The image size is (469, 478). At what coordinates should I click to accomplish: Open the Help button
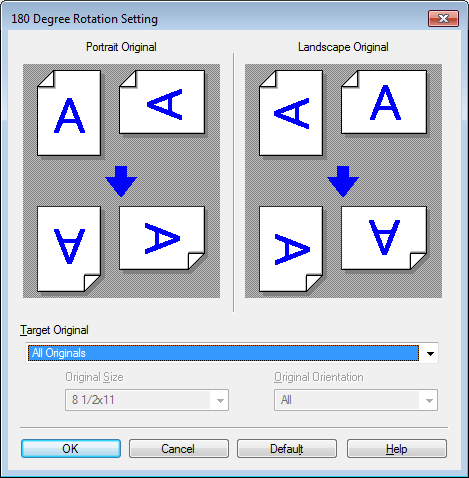[x=397, y=449]
